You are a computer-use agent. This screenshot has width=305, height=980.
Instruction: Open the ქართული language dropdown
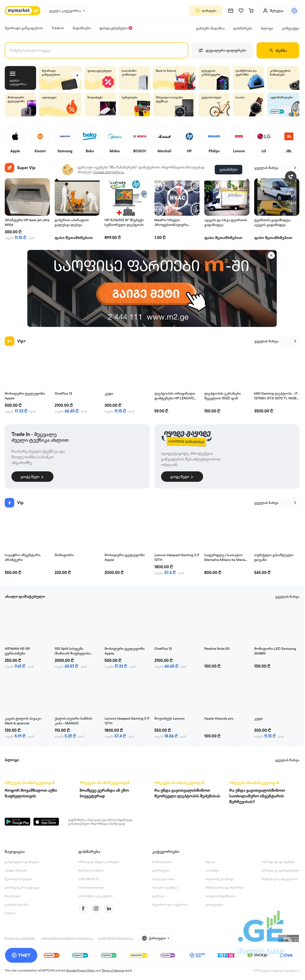coord(156,938)
